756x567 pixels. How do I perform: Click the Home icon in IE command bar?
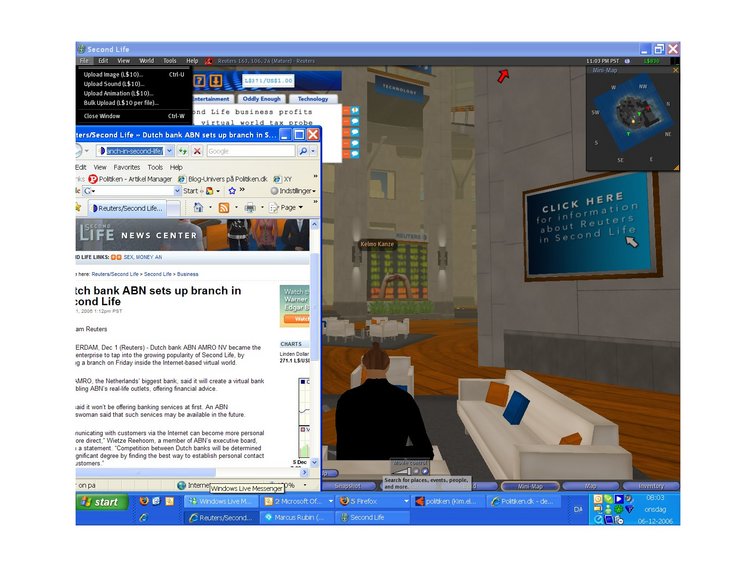[x=198, y=207]
